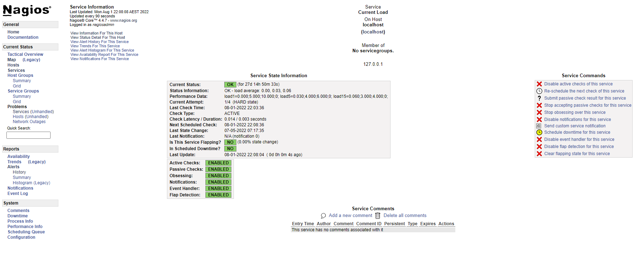Stop obsessing over this service
This screenshot has width=644, height=254.
(x=575, y=112)
